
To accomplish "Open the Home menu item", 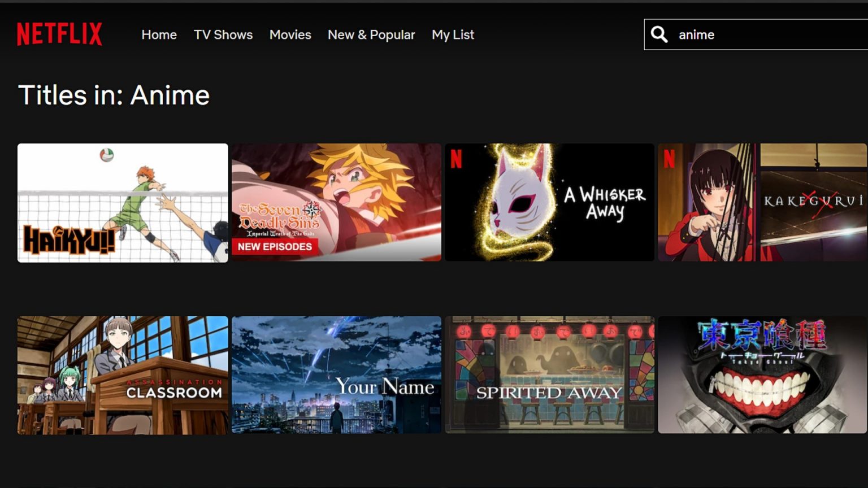I will pyautogui.click(x=159, y=34).
